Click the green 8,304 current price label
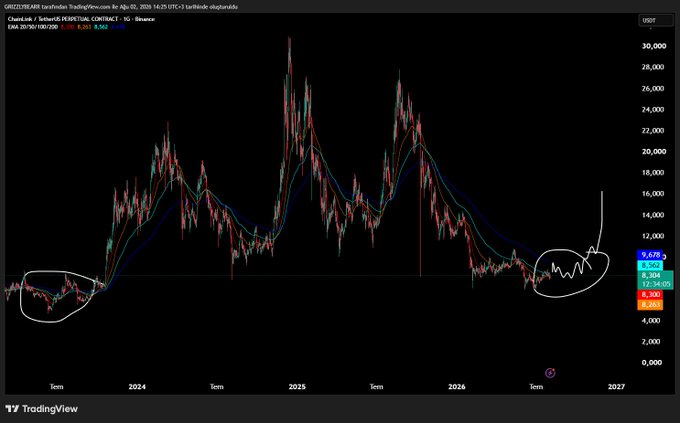Screen dimensions: 680x423 (x=651, y=275)
